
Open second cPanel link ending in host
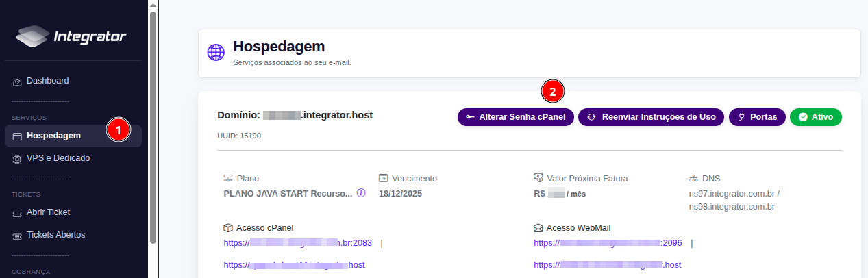pos(295,264)
